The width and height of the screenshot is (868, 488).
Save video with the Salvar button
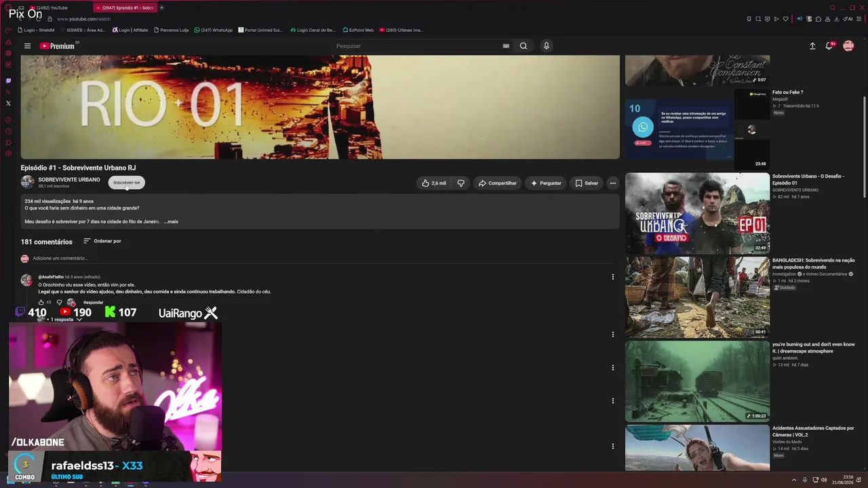pyautogui.click(x=587, y=183)
